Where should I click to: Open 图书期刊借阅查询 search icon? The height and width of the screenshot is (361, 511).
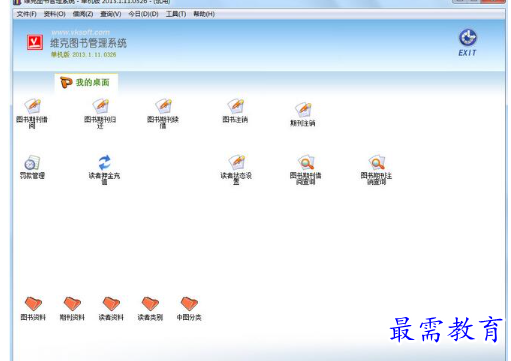pyautogui.click(x=306, y=170)
